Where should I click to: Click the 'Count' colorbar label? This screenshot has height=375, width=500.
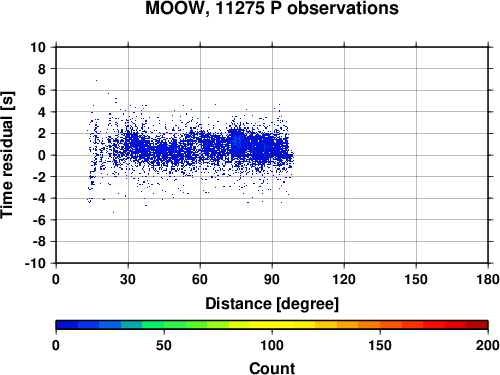272,368
